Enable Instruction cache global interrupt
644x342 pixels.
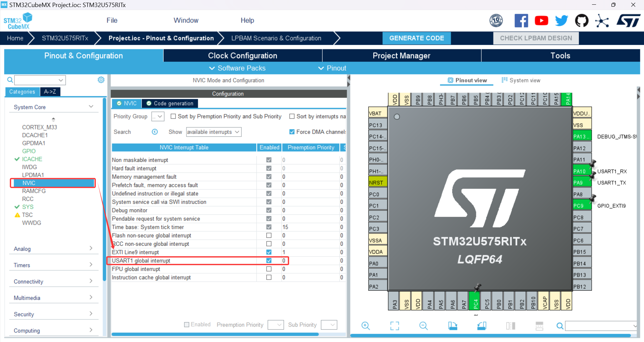269,277
